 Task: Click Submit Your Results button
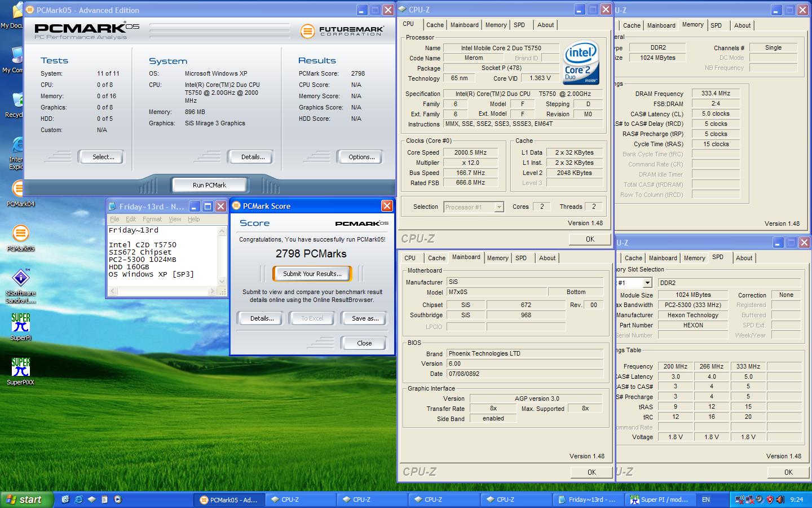[312, 274]
